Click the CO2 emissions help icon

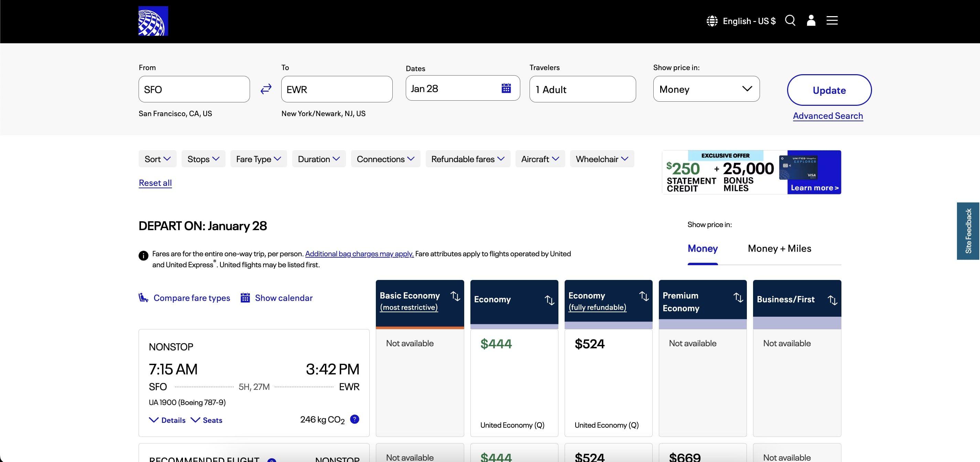[355, 419]
